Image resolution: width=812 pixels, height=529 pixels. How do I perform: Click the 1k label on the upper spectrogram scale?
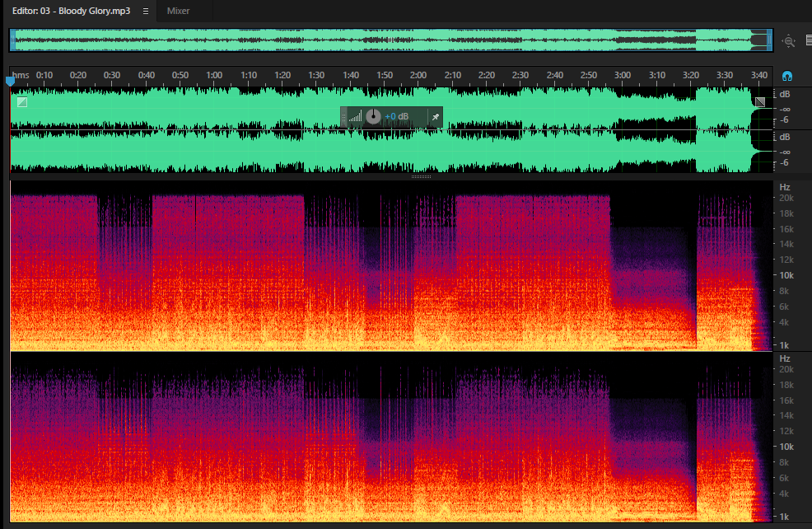[785, 345]
